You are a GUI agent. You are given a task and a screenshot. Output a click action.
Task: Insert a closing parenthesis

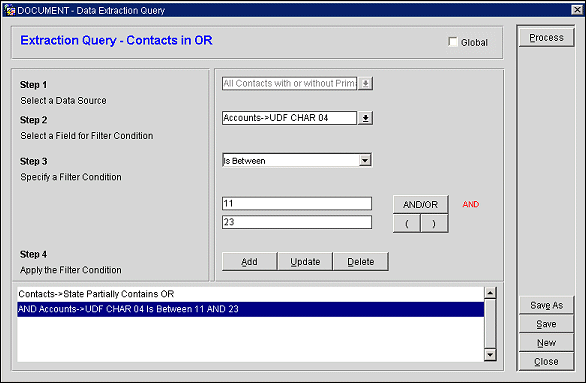(x=434, y=224)
